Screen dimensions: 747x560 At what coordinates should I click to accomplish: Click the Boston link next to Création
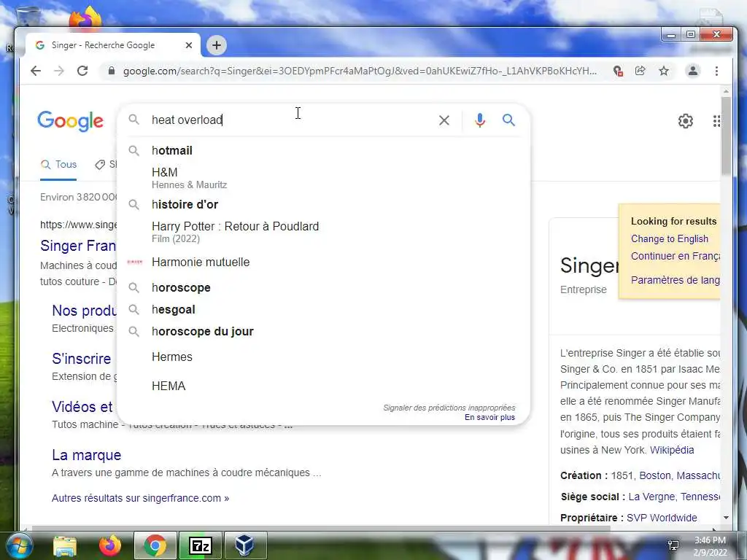654,475
